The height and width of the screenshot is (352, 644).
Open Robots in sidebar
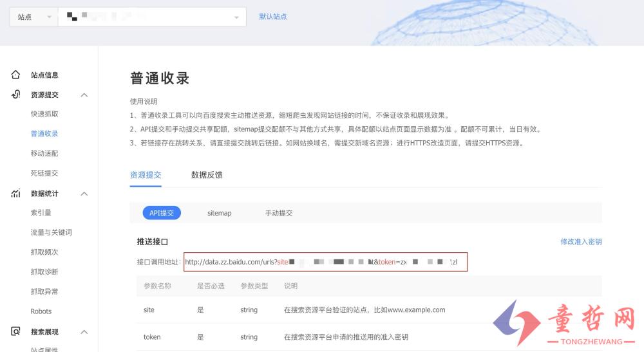[41, 311]
